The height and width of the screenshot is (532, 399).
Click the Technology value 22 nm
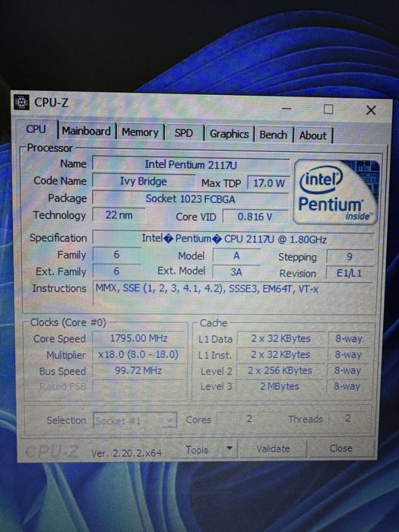119,215
